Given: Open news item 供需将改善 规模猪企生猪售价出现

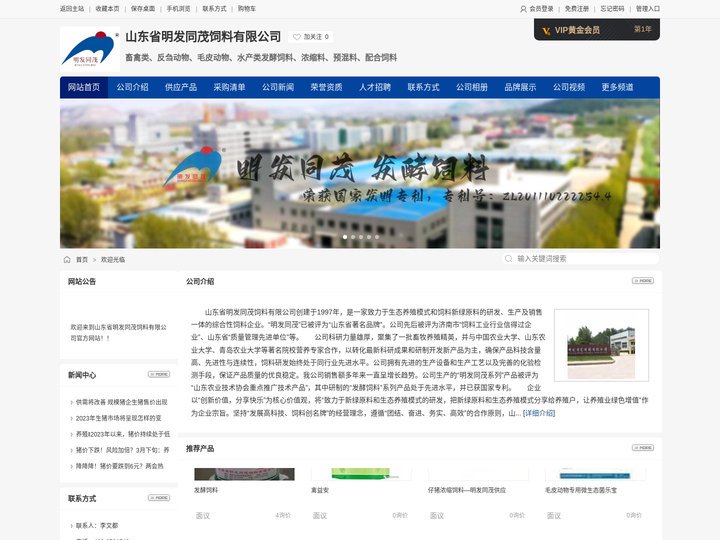Looking at the screenshot, I should 122,402.
